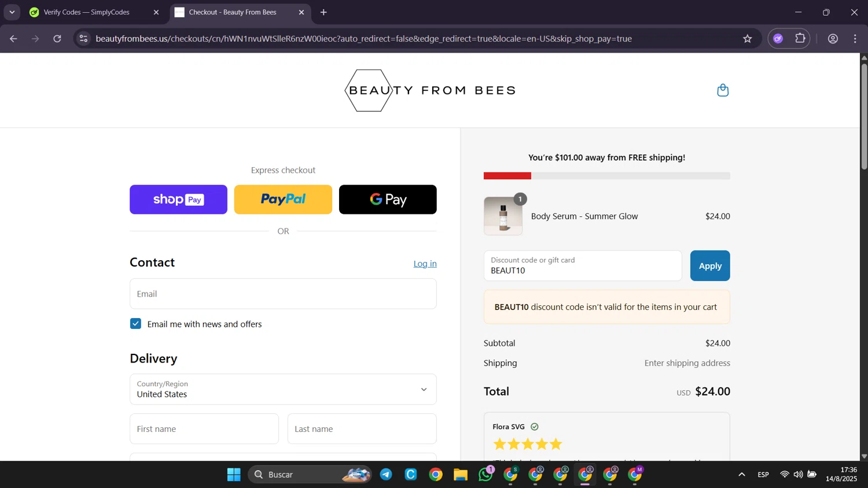This screenshot has width=868, height=488.
Task: Click the Body Serum product thumbnail
Action: 503,216
